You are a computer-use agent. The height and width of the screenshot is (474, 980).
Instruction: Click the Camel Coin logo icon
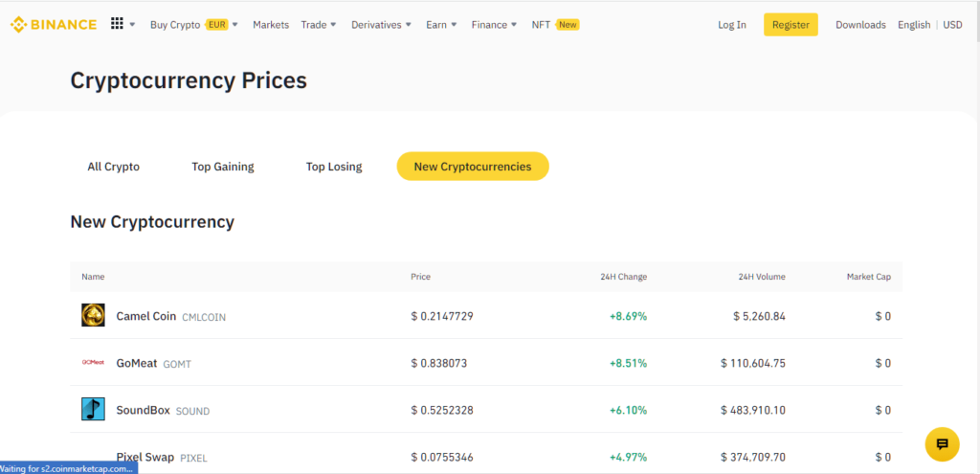click(93, 315)
